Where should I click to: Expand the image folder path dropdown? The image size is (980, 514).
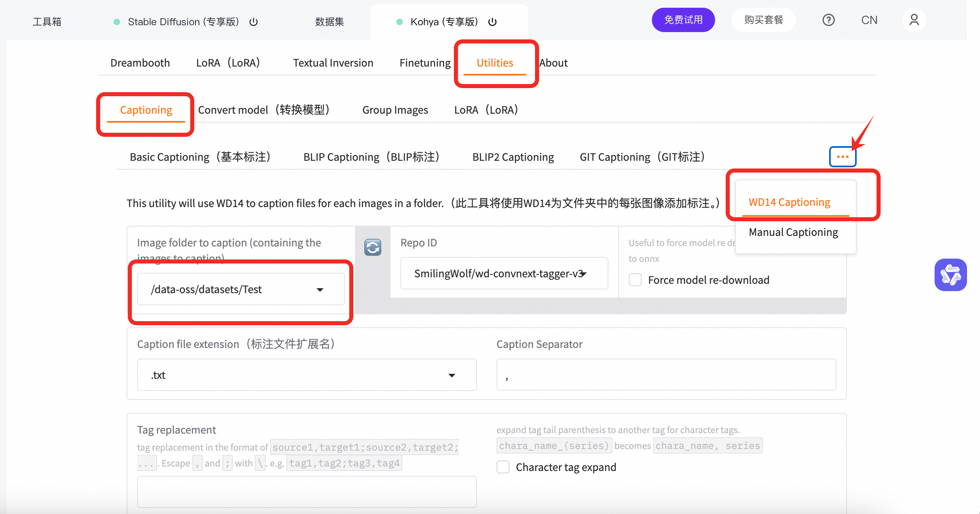pyautogui.click(x=320, y=289)
